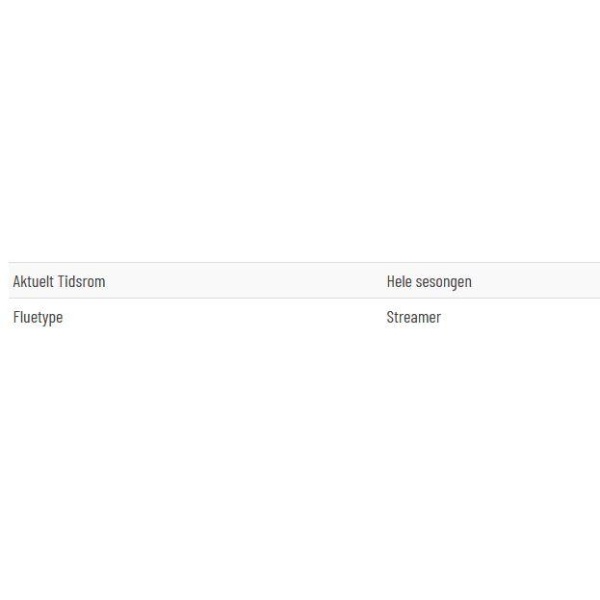
Task: Select the 'Streamer' value text
Action: (414, 317)
